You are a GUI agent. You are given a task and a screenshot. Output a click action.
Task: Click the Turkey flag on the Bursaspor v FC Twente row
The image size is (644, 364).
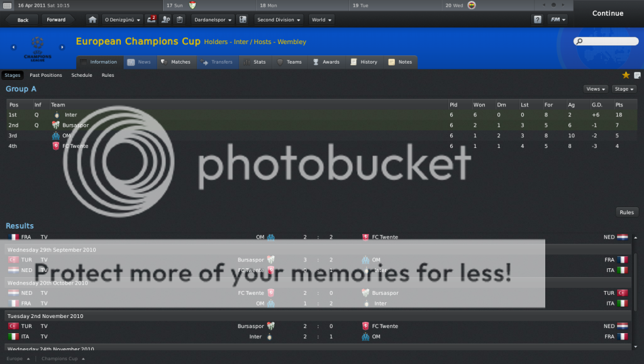pos(14,326)
